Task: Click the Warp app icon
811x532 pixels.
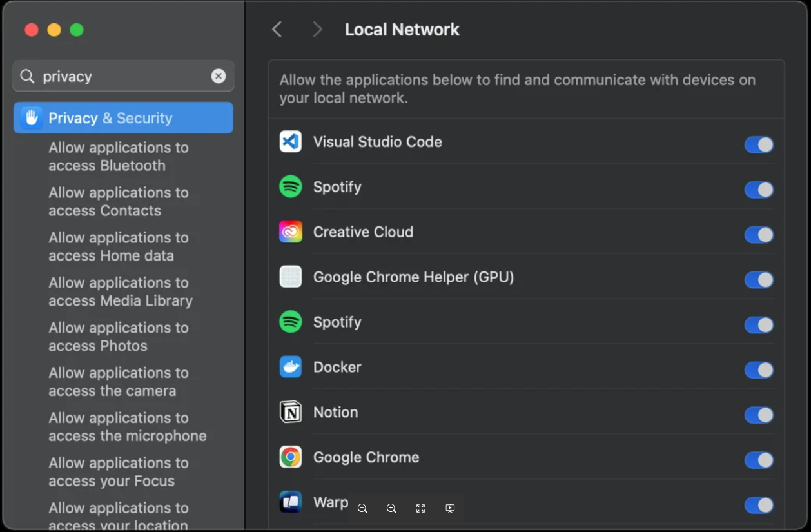Action: click(291, 502)
